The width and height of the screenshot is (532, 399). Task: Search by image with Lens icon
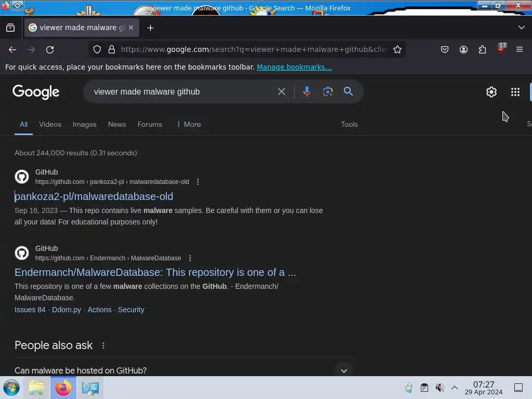(x=327, y=91)
